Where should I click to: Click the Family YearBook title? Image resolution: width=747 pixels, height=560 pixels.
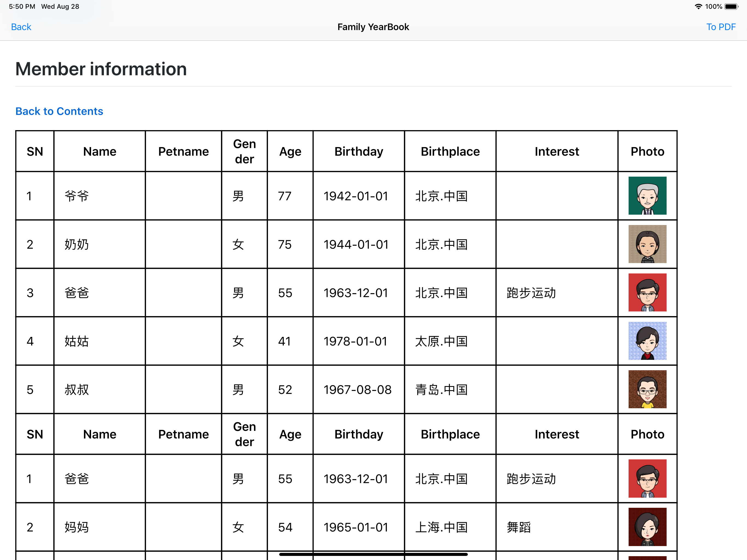point(373,27)
